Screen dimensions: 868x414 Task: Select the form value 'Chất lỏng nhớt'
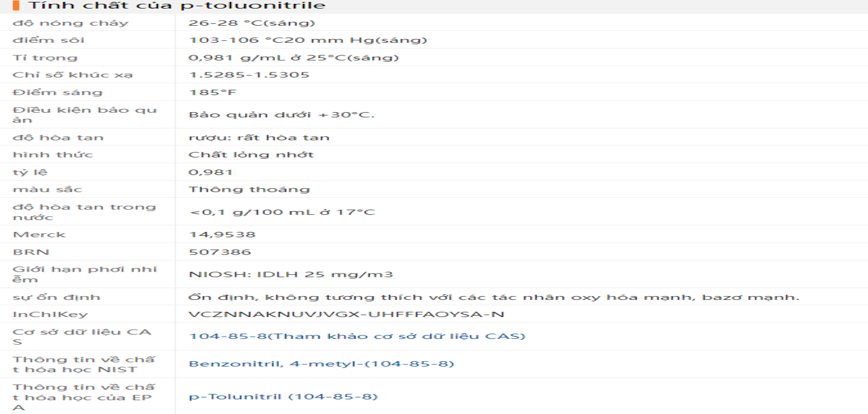point(251,154)
